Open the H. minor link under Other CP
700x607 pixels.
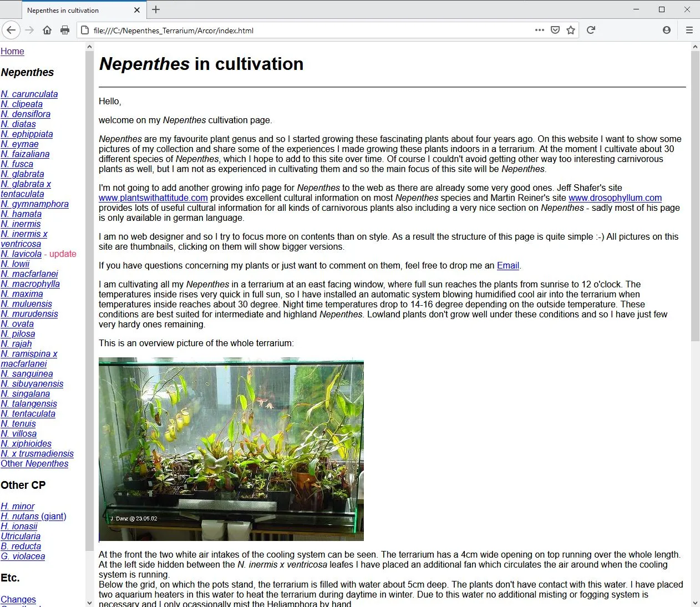[x=18, y=506]
